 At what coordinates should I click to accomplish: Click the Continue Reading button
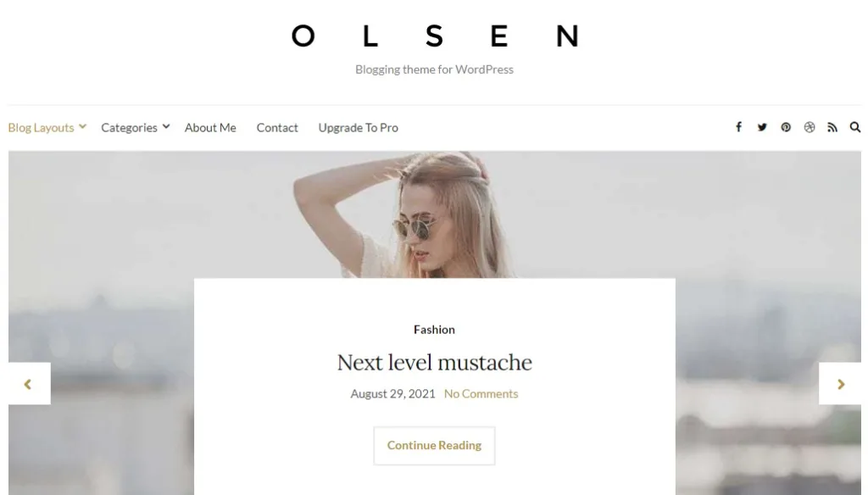[434, 446]
